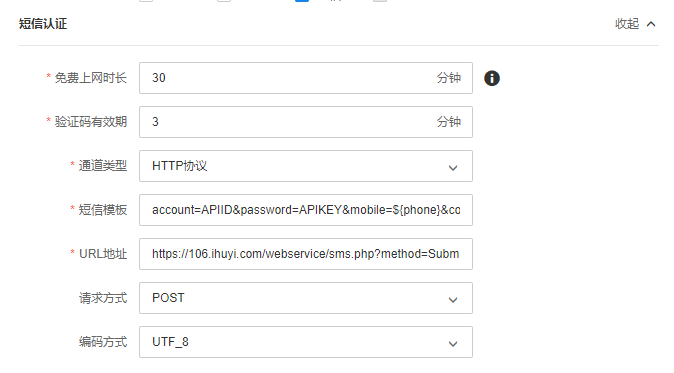Image resolution: width=674 pixels, height=373 pixels.
Task: Click the upward chevron icon beside 收起
Action: [x=651, y=24]
